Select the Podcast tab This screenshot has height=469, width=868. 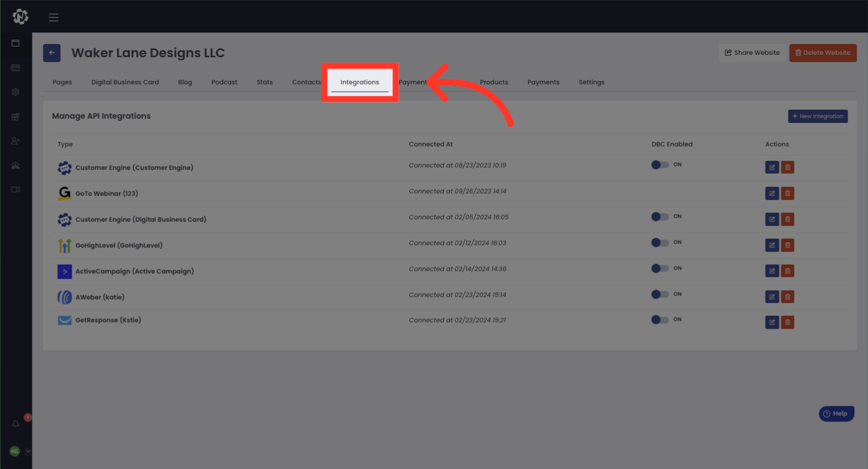click(x=224, y=82)
